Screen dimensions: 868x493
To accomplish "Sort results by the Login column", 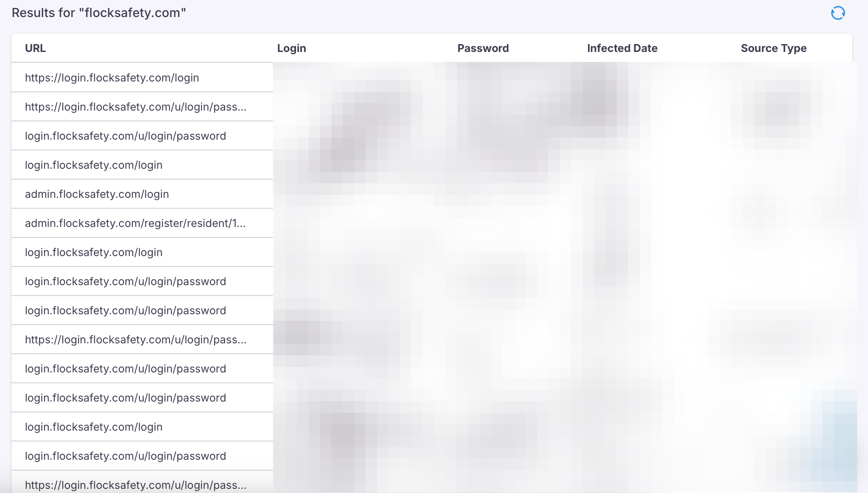I will click(292, 48).
